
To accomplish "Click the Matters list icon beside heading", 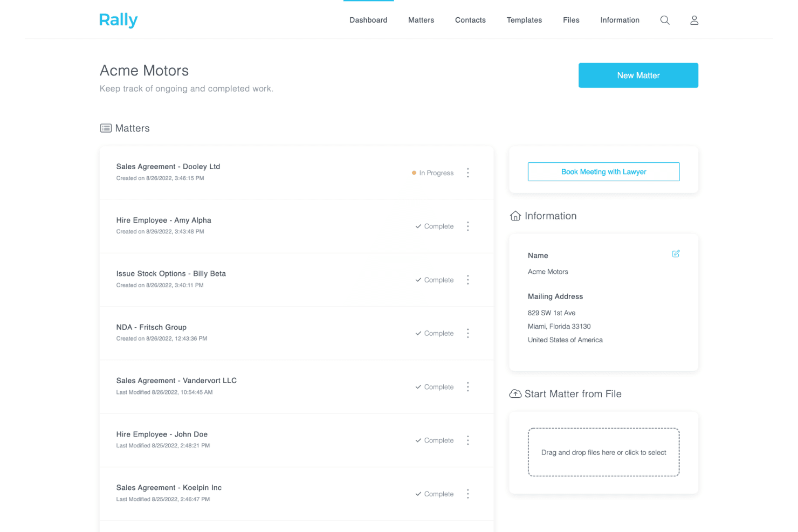I will tap(106, 128).
